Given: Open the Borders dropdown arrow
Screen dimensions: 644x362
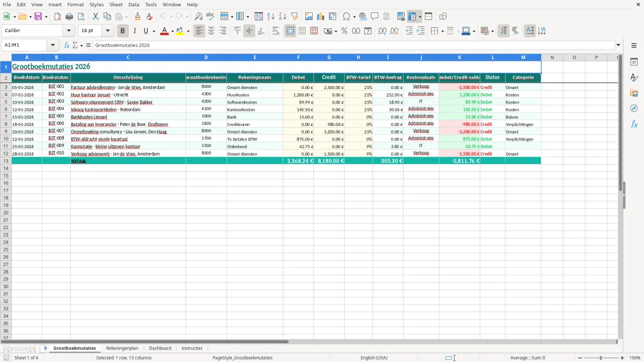Looking at the screenshot, I should 442,31.
